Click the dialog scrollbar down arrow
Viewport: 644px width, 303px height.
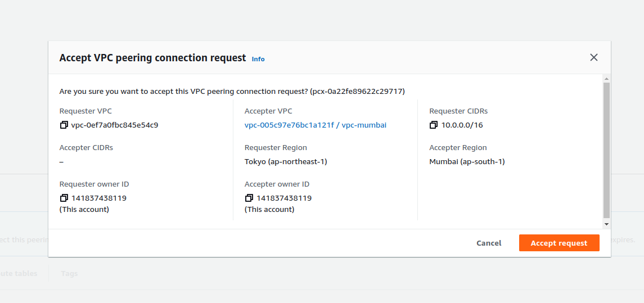[606, 224]
